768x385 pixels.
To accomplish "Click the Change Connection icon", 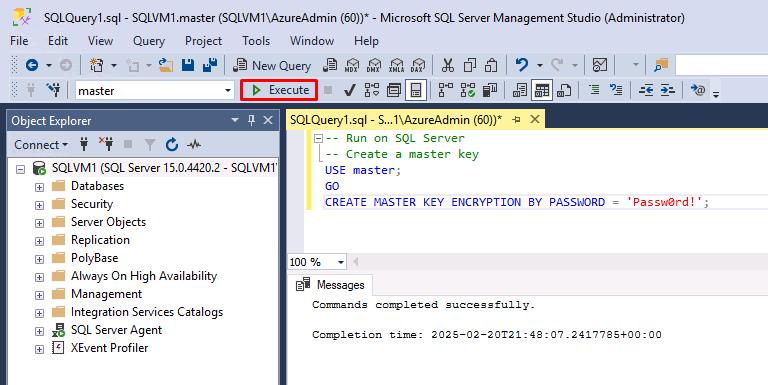I will [53, 90].
